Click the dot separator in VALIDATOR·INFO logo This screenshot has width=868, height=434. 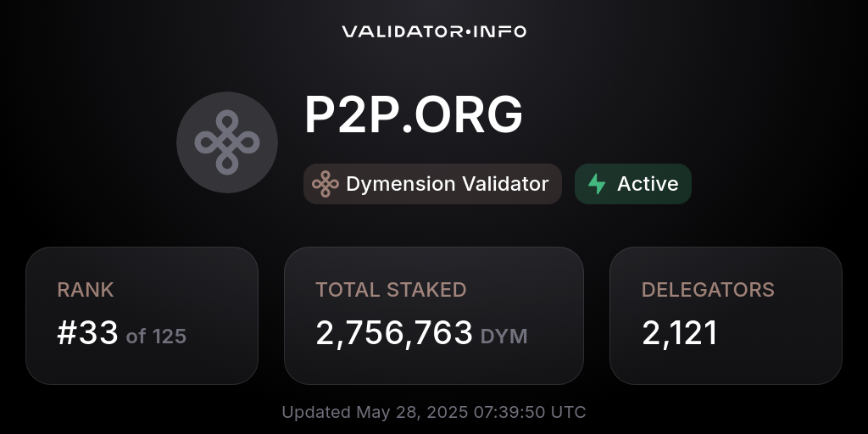coord(468,32)
